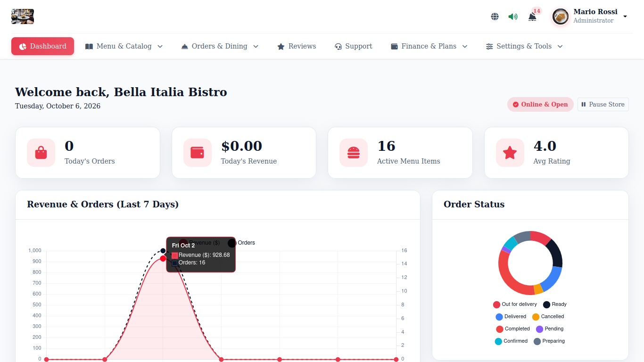Click the Today's Orders shopping bag icon
Image resolution: width=644 pixels, height=362 pixels.
[x=41, y=153]
